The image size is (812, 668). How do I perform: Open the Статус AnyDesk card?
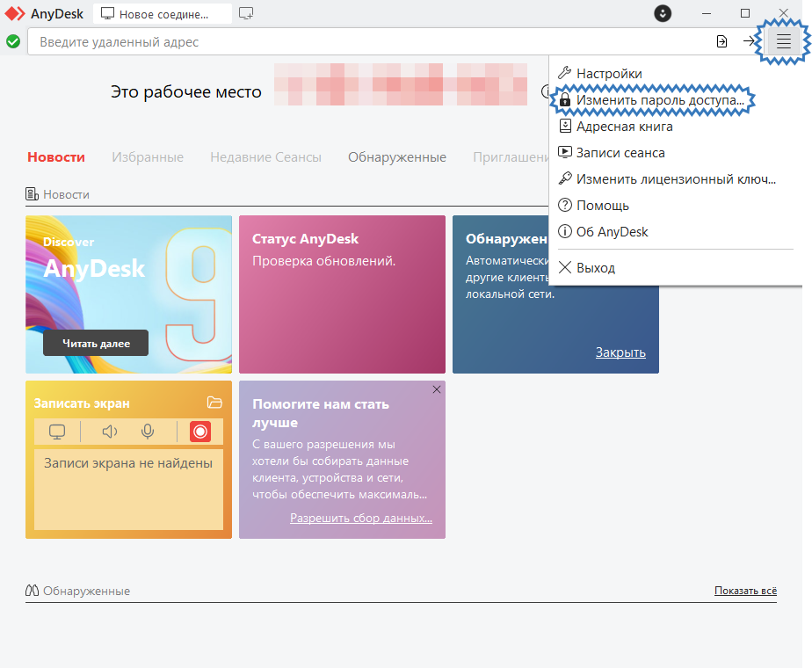(342, 294)
